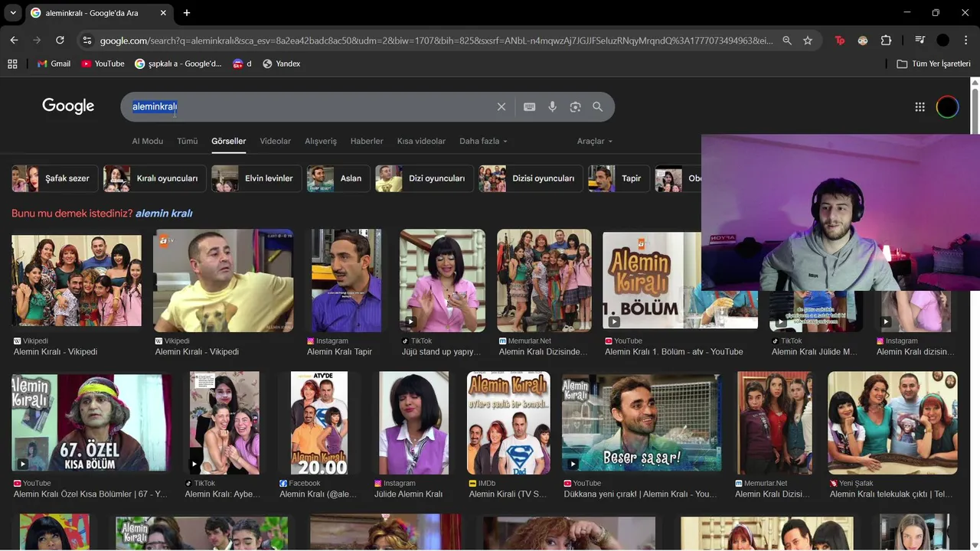
Task: Switch to the 'Haberler' tab
Action: tap(367, 141)
